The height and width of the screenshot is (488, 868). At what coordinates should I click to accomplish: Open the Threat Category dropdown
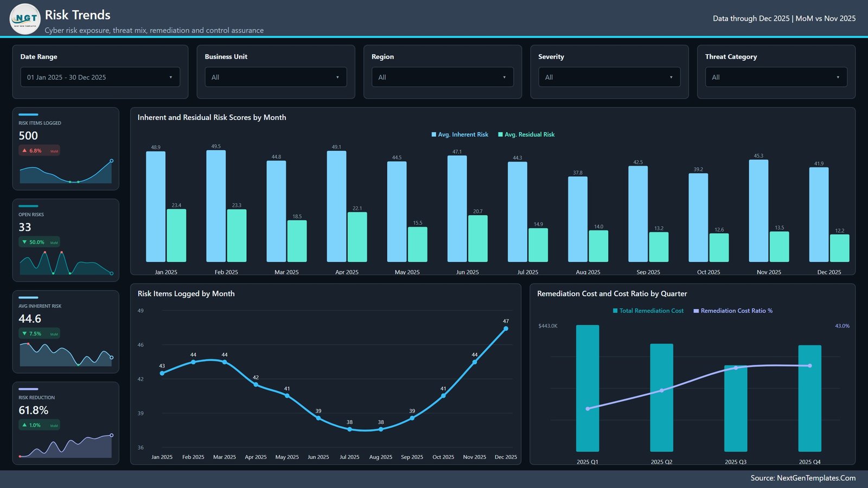click(776, 77)
